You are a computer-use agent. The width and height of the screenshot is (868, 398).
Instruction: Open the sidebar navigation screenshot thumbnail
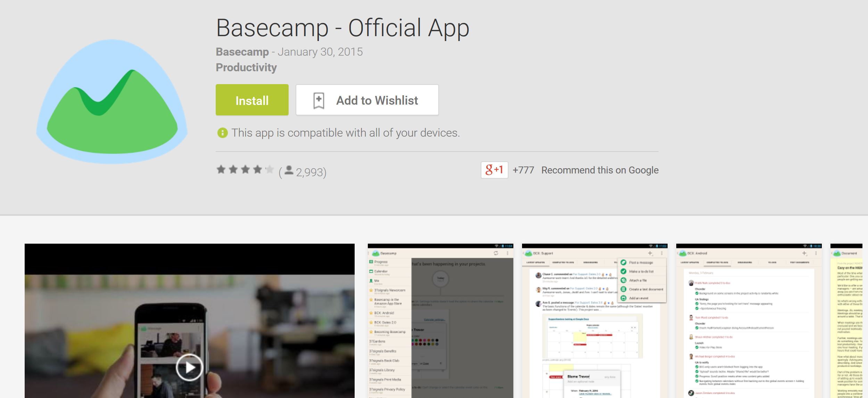pos(440,321)
